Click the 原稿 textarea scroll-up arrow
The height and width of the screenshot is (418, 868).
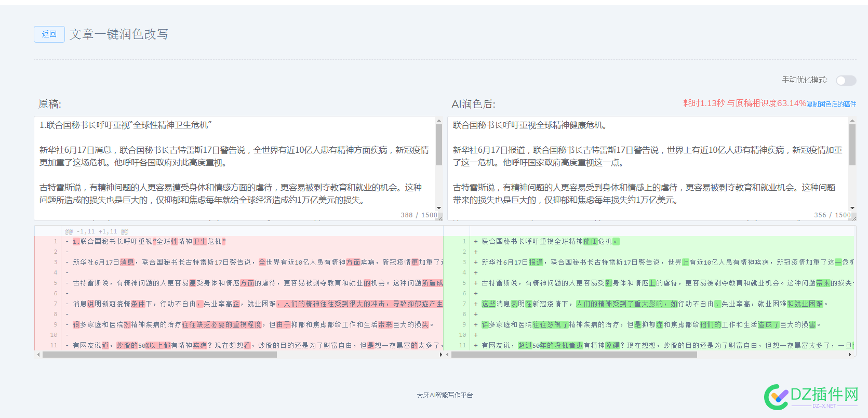pyautogui.click(x=439, y=121)
